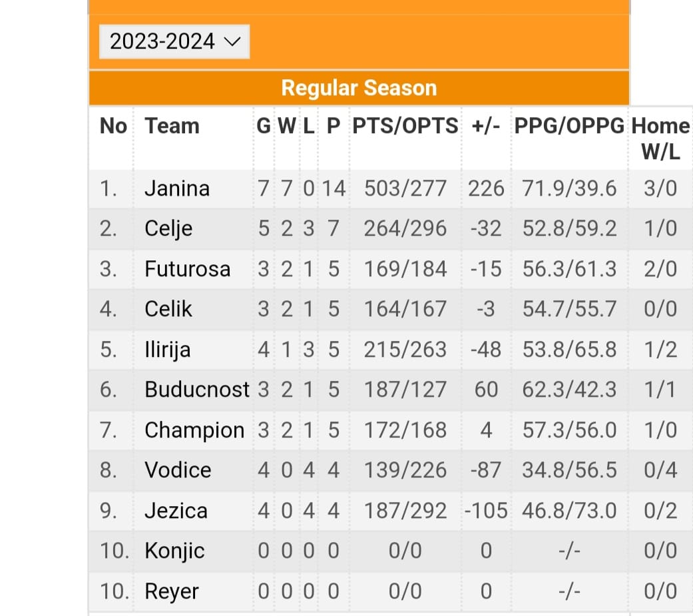Click the Team column header
The height and width of the screenshot is (616, 693).
[x=172, y=126]
